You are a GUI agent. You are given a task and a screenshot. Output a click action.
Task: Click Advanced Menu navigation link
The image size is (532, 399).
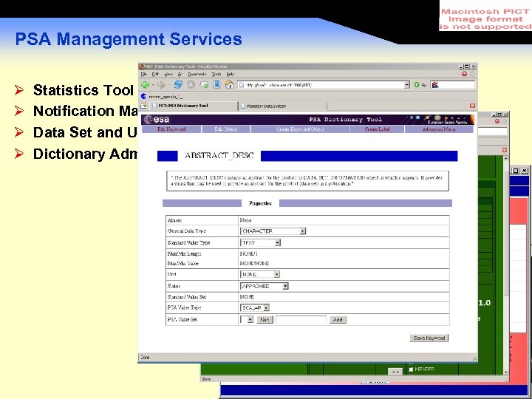tap(439, 129)
